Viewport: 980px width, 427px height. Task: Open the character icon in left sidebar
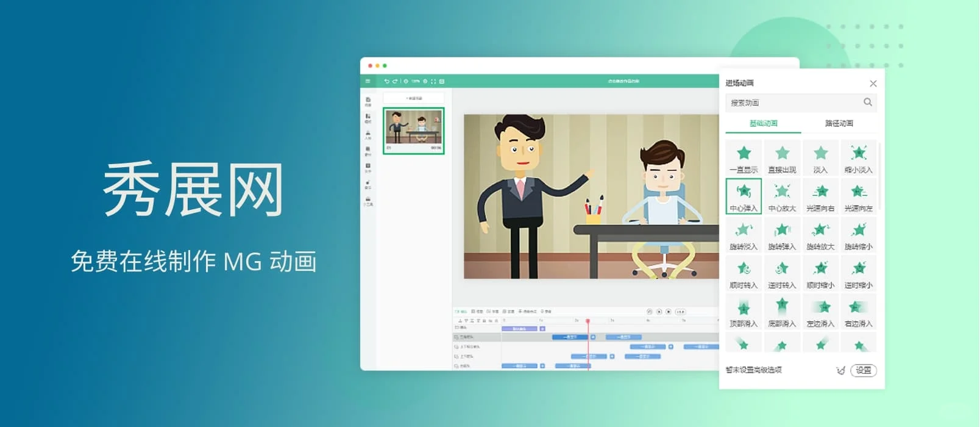[x=368, y=134]
